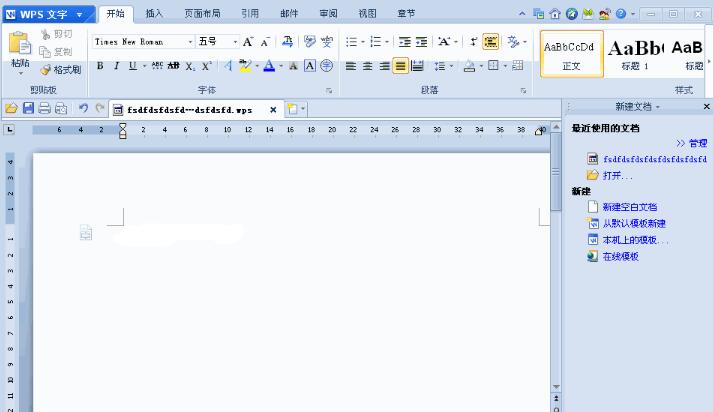Click 在线模板 (Online templates) link
The image size is (713, 412).
(620, 256)
